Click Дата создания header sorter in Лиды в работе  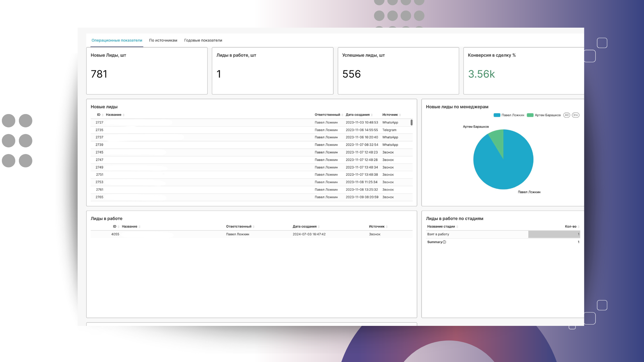319,227
